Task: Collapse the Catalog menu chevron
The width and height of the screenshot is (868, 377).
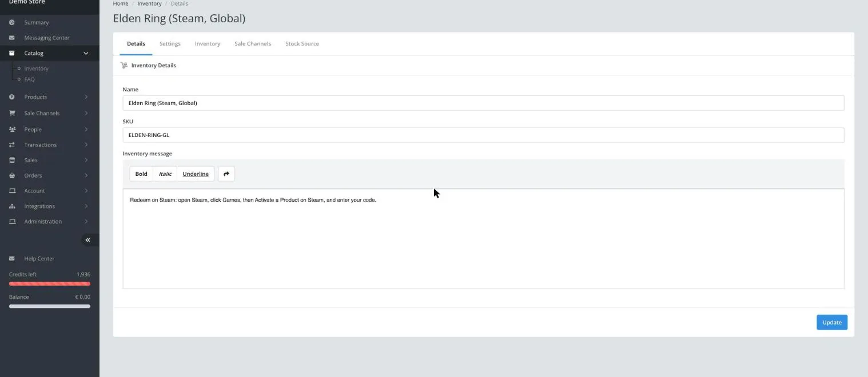Action: [x=86, y=53]
